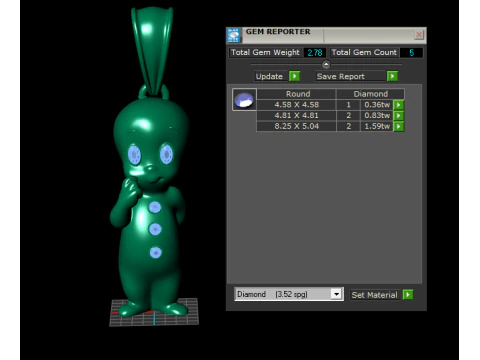Select the middle button gem on figure
Viewport: 480px width, 360px height.
[155, 229]
